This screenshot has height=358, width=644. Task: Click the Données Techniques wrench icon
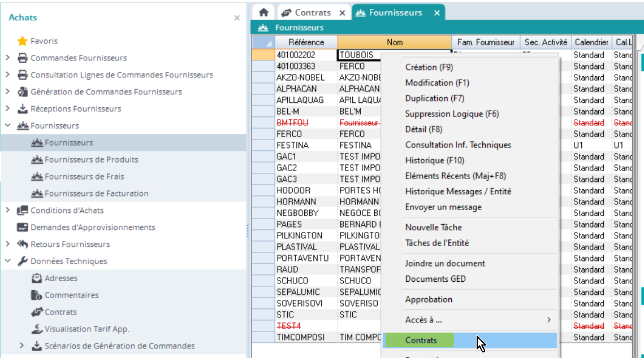coord(23,261)
